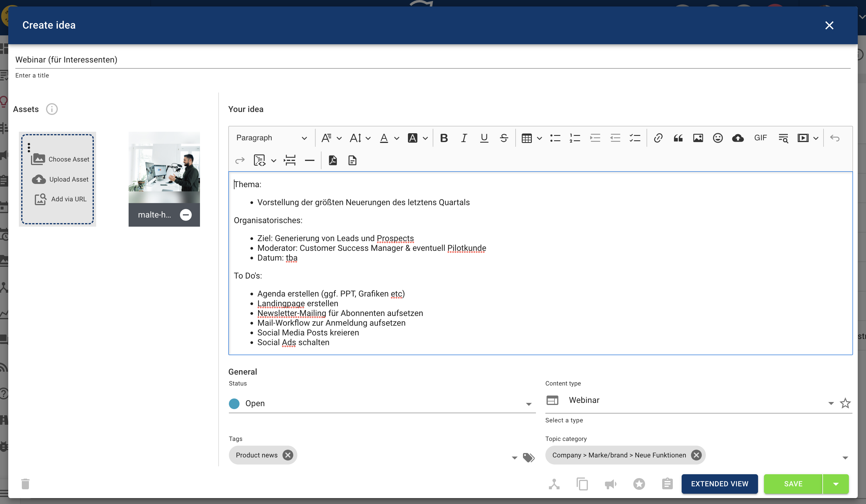The image size is (866, 504).
Task: Click the idea title input field
Action: (x=433, y=60)
